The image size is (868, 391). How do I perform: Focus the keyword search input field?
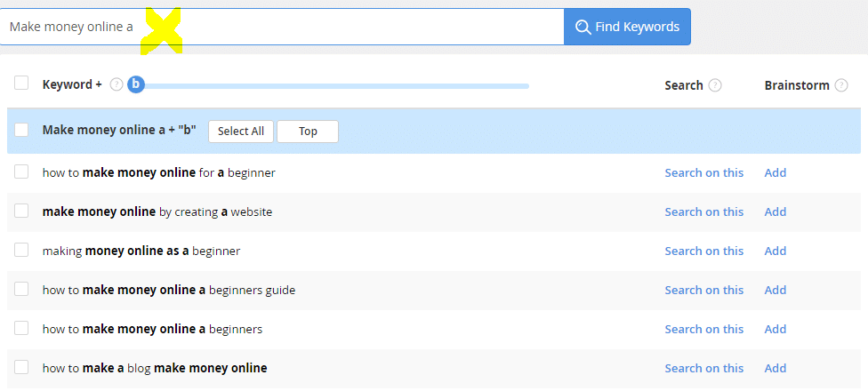point(282,27)
